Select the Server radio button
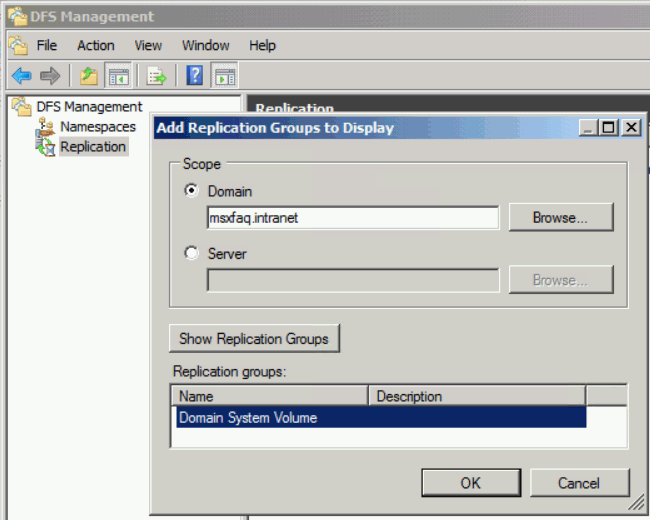 click(x=192, y=254)
